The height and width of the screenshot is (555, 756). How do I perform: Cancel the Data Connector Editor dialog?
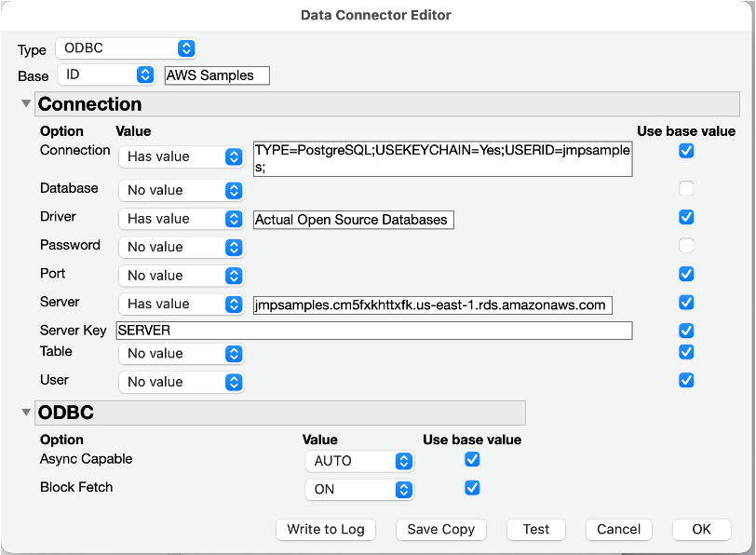(x=618, y=529)
